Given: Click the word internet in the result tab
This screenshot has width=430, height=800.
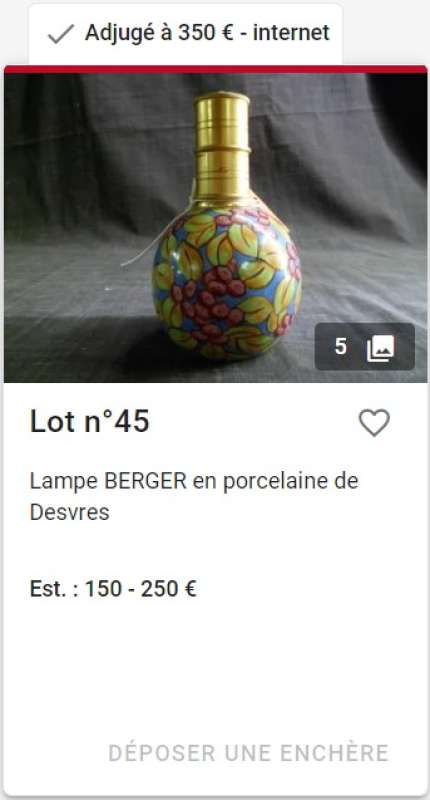Looking at the screenshot, I should coord(291,33).
